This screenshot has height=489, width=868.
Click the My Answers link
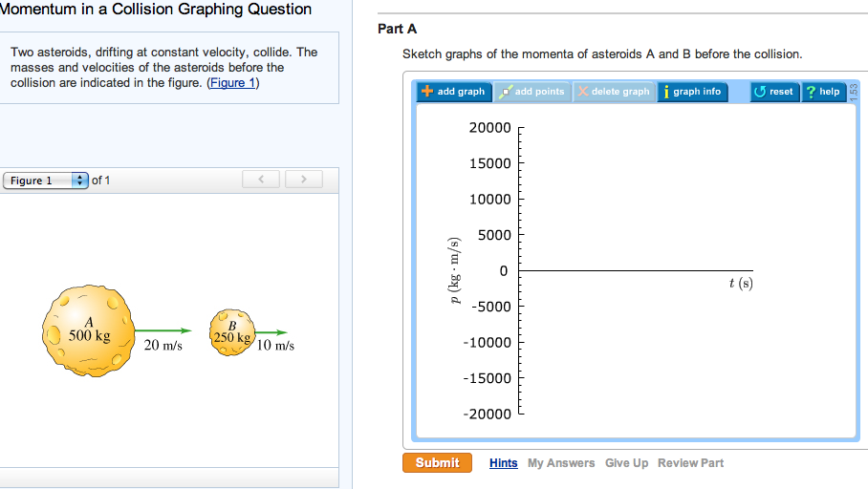(x=561, y=463)
